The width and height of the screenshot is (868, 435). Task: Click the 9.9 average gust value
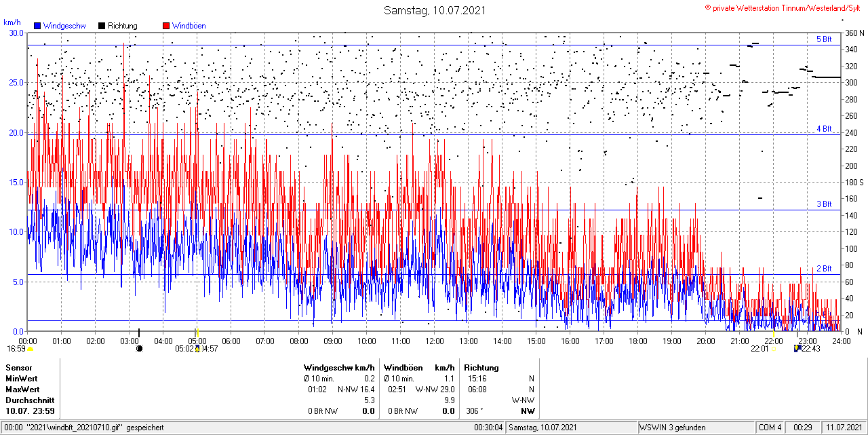pos(449,400)
